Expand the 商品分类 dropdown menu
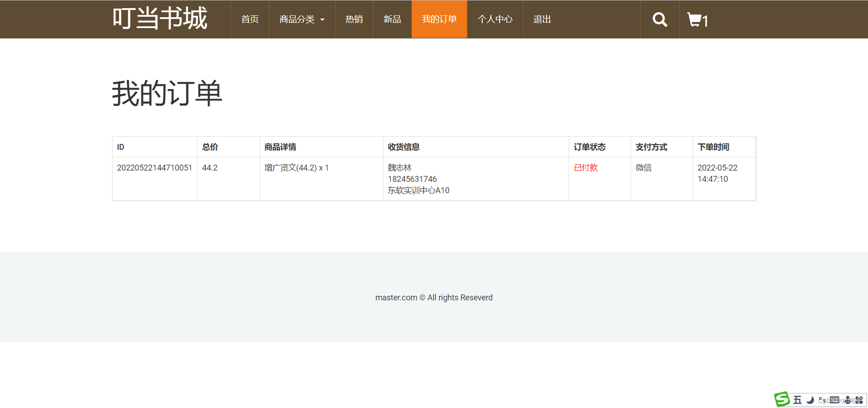This screenshot has height=408, width=868. pos(302,19)
